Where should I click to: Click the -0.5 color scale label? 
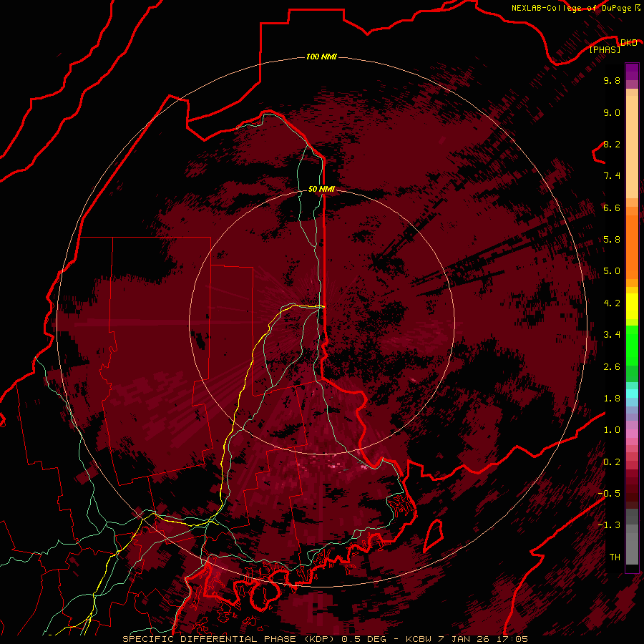click(x=609, y=494)
